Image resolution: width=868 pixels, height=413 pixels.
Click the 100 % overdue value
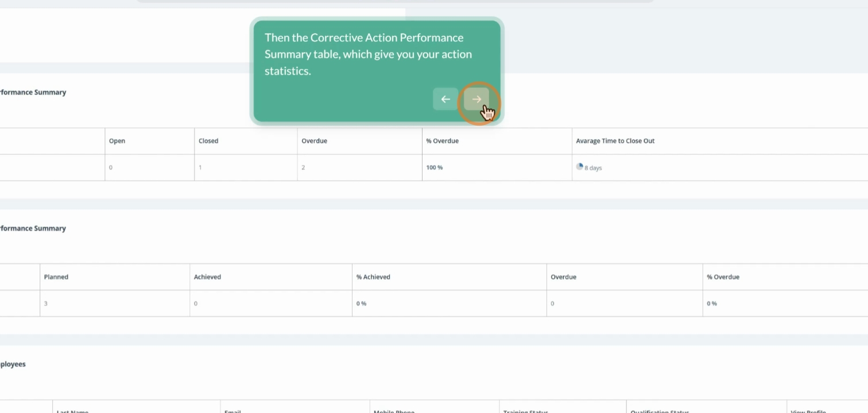(x=435, y=167)
